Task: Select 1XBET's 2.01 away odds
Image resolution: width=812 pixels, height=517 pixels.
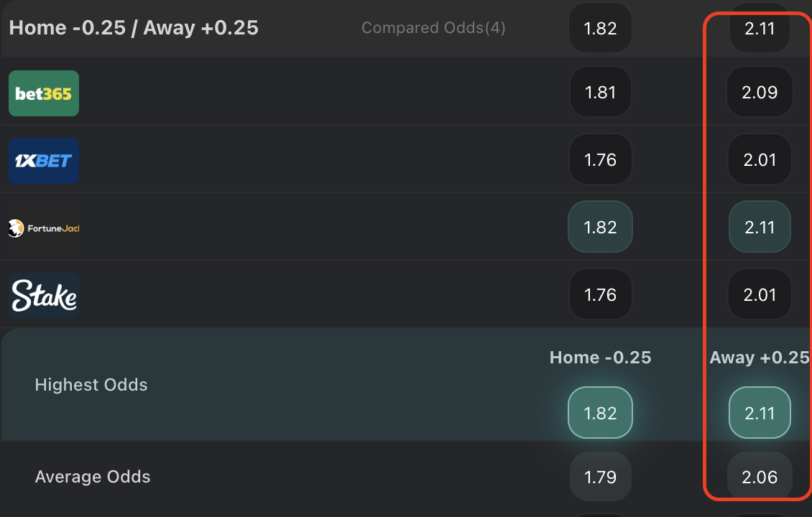Action: tap(760, 159)
